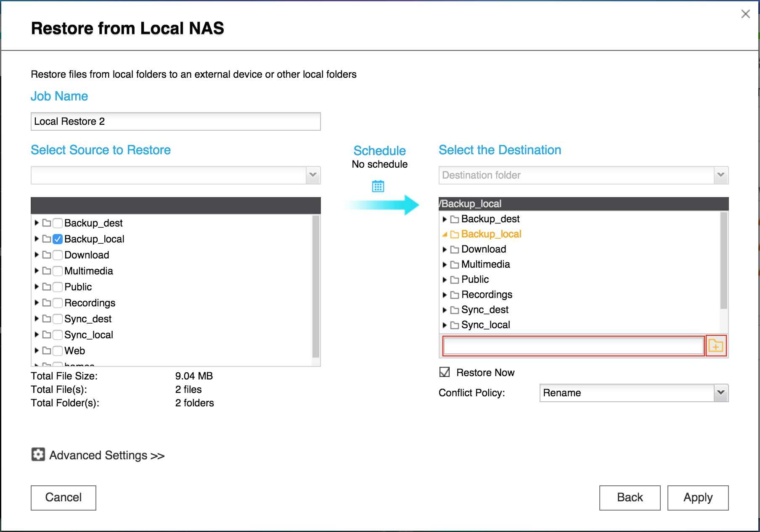Click the Job Name input field
Viewport: 760px width, 532px height.
[x=176, y=121]
